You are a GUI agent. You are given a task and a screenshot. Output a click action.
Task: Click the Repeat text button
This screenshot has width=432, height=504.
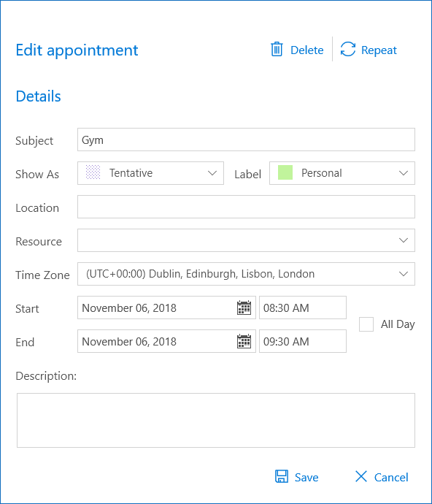click(x=379, y=50)
